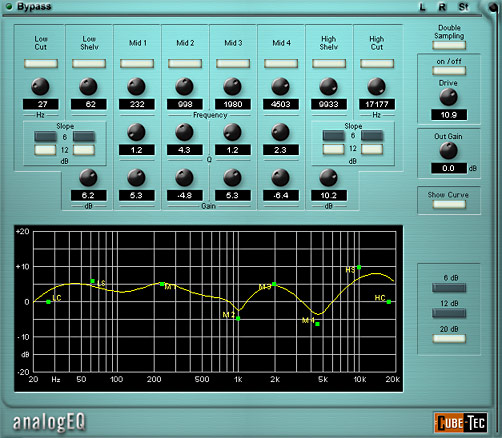Image resolution: width=502 pixels, height=438 pixels.
Task: Click the Show Curve button
Action: pos(449,204)
